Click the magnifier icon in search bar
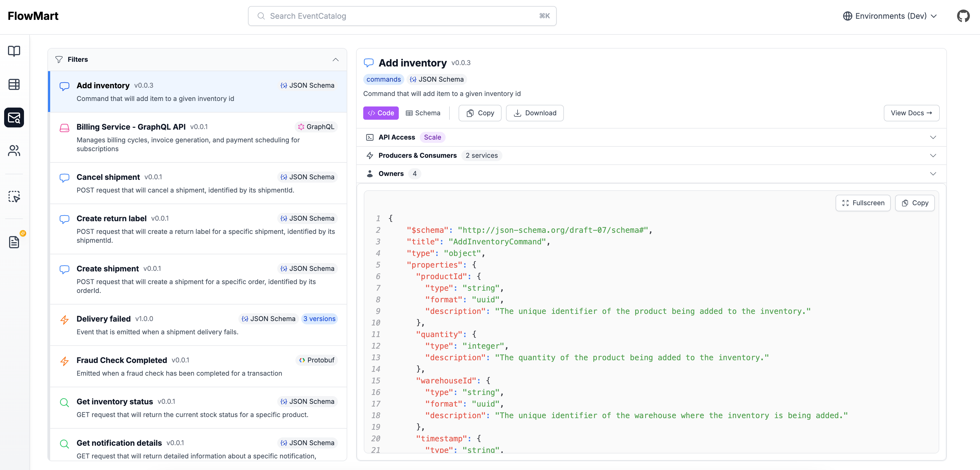The height and width of the screenshot is (470, 980). [261, 16]
